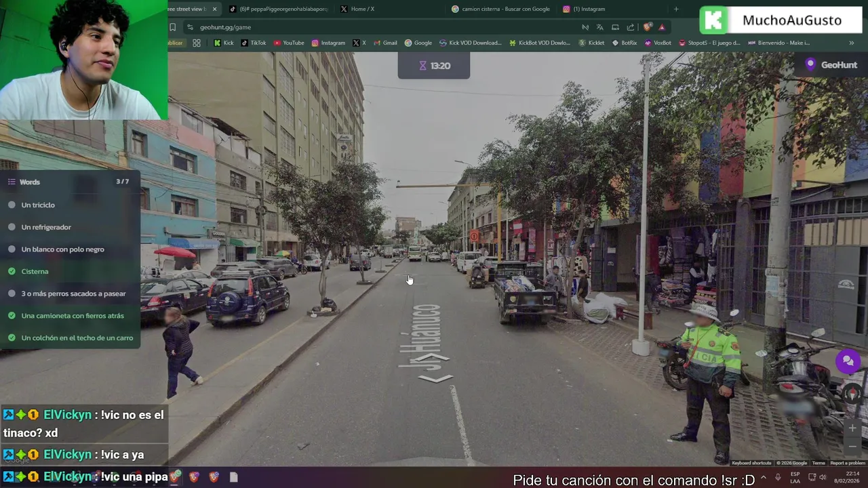The height and width of the screenshot is (488, 868).
Task: Open the Gmail bookmark
Action: coord(385,43)
